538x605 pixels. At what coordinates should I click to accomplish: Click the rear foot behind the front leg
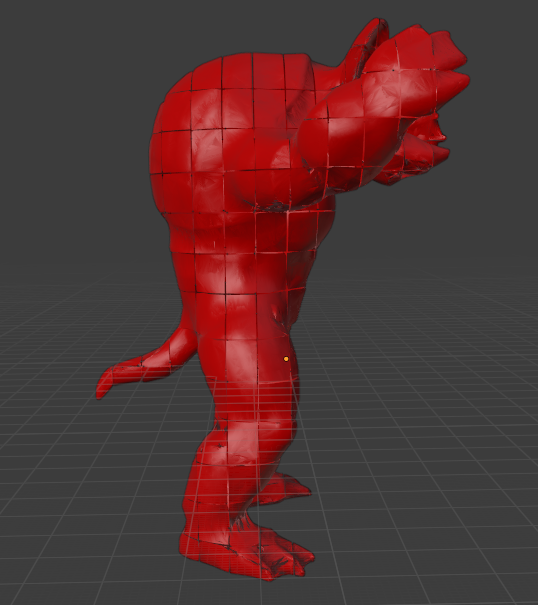288,488
